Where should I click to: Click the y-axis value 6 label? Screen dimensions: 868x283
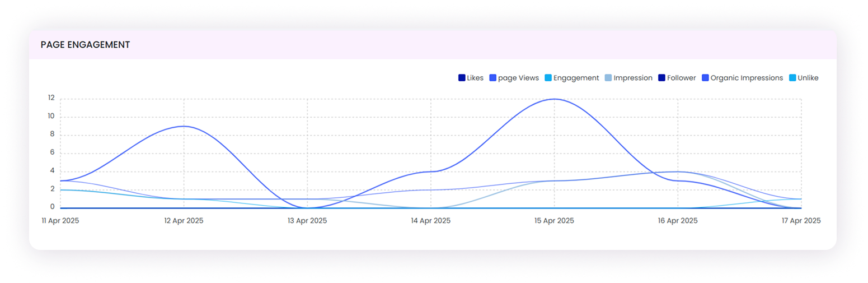click(x=52, y=153)
